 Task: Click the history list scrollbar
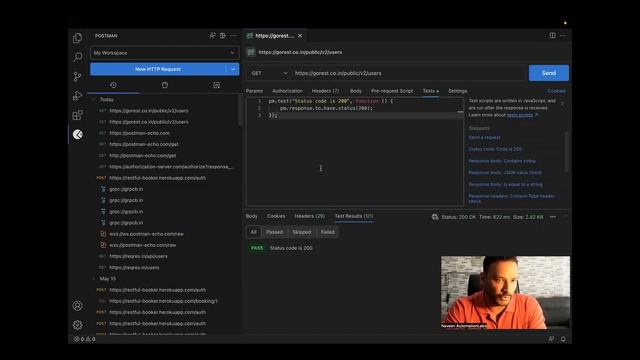coord(240,110)
